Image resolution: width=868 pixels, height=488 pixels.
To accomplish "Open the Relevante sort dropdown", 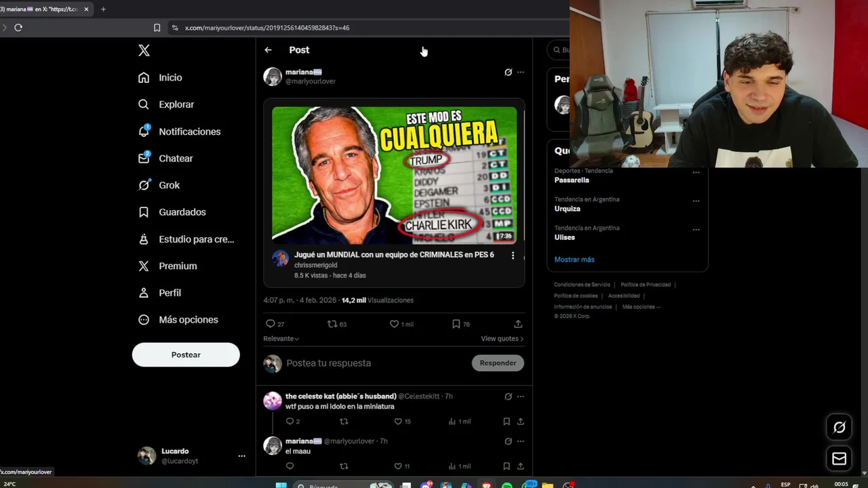I will (281, 338).
